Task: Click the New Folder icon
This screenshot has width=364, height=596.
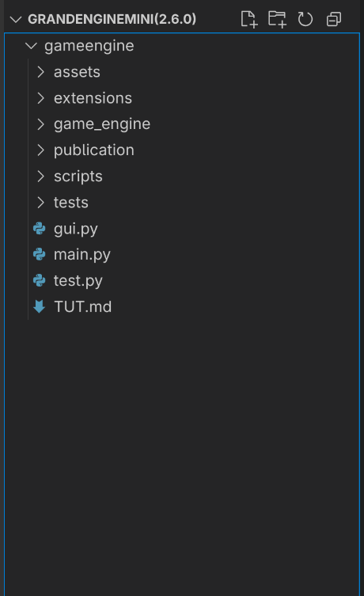Action: (x=277, y=19)
